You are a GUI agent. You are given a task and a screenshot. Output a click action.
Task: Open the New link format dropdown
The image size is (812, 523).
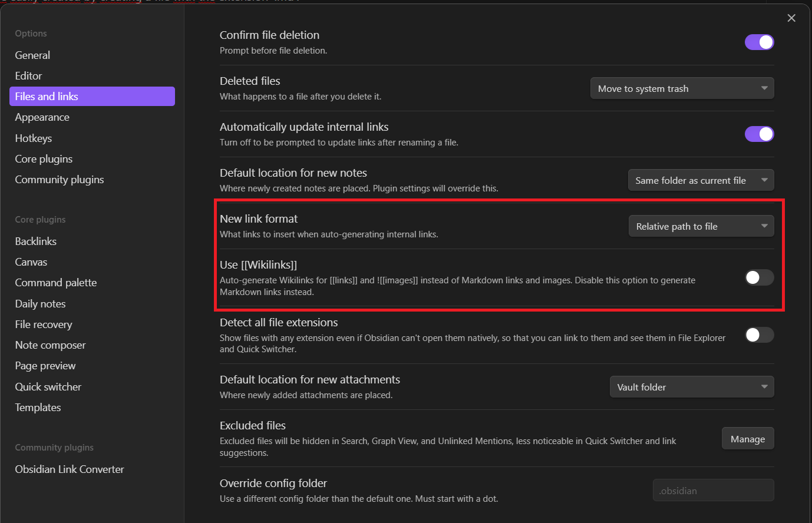point(701,226)
